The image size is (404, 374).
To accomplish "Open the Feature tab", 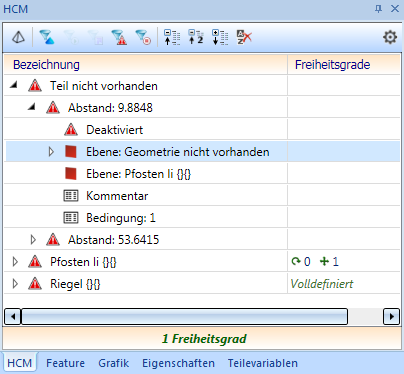I will tap(65, 363).
